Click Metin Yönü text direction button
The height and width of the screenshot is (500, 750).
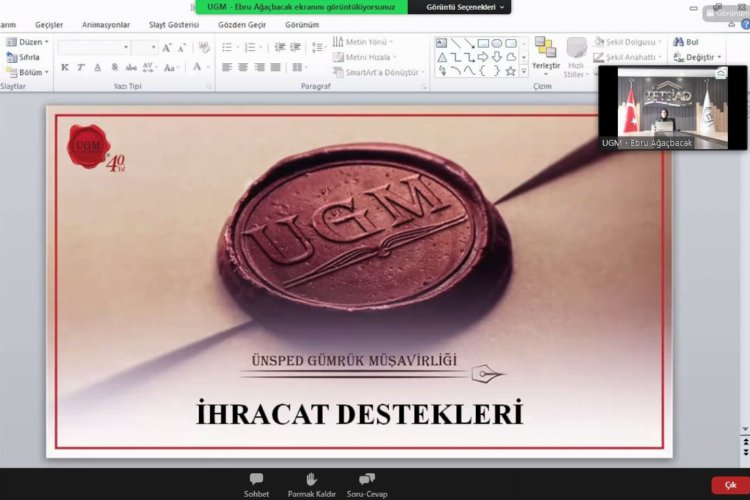(363, 42)
